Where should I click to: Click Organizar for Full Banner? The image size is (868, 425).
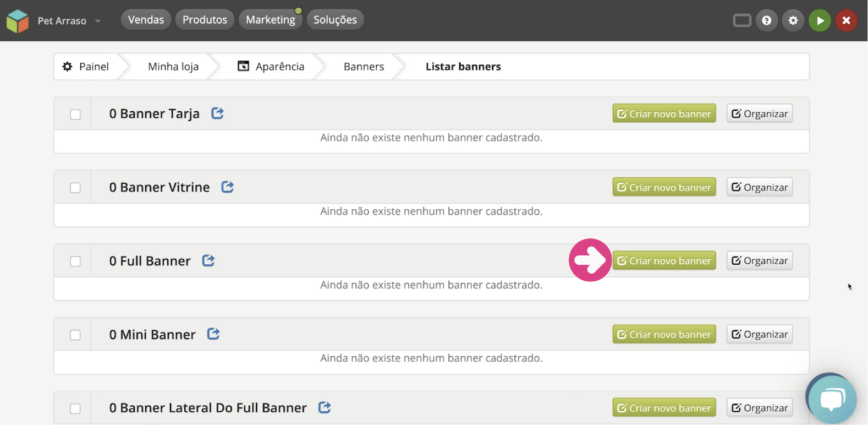tap(760, 260)
